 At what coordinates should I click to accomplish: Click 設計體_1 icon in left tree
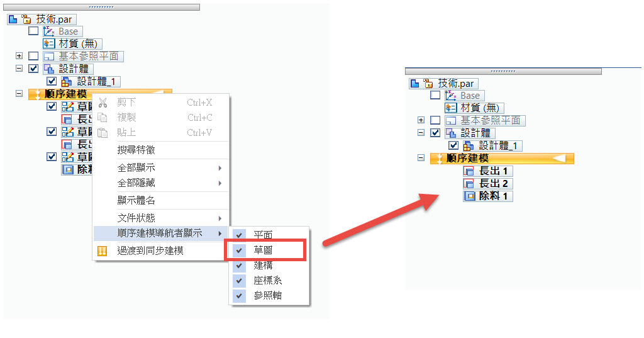tap(67, 81)
